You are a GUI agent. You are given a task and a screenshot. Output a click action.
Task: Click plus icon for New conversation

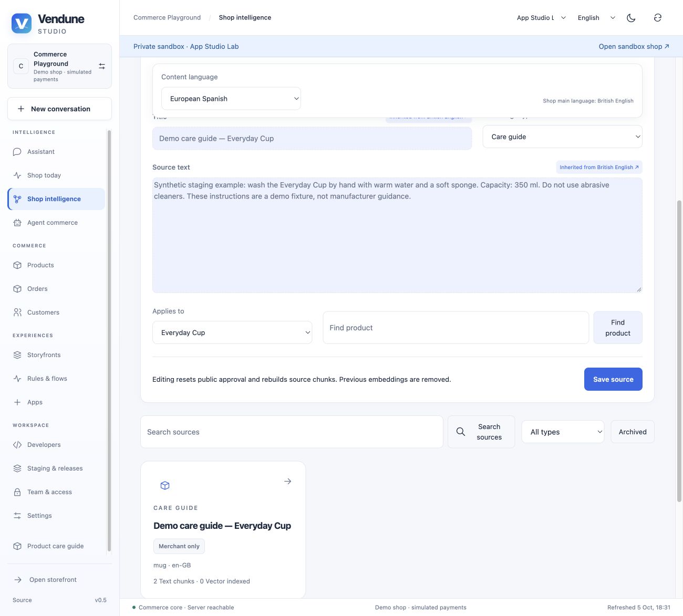click(x=21, y=109)
